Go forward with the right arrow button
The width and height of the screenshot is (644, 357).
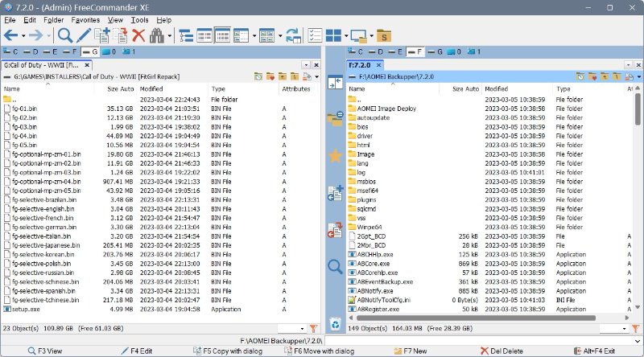tap(35, 35)
